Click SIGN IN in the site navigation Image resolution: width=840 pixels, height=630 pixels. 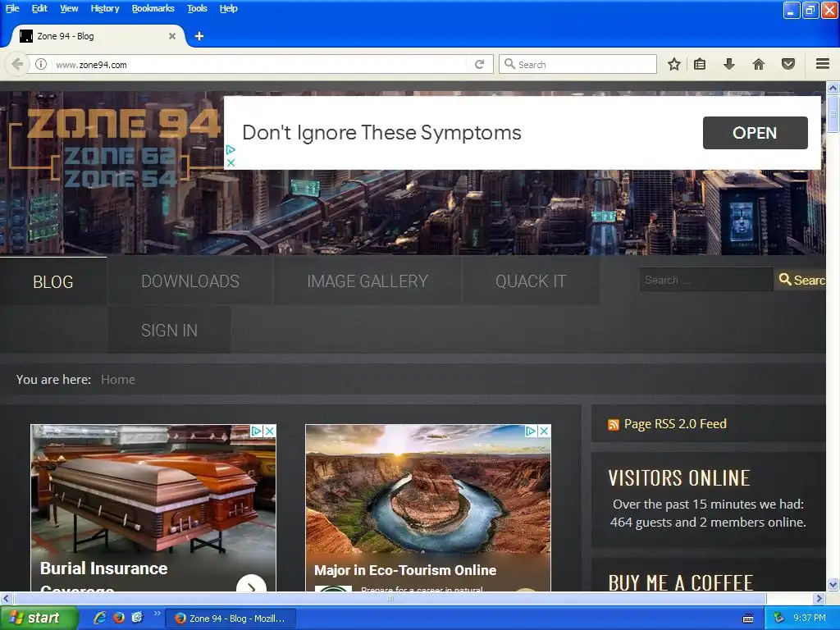click(x=169, y=330)
